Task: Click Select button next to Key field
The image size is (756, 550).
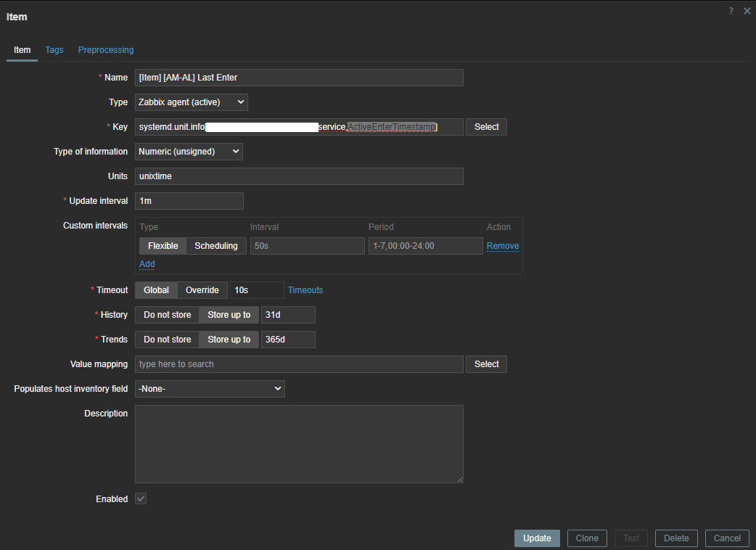Action: coord(486,127)
